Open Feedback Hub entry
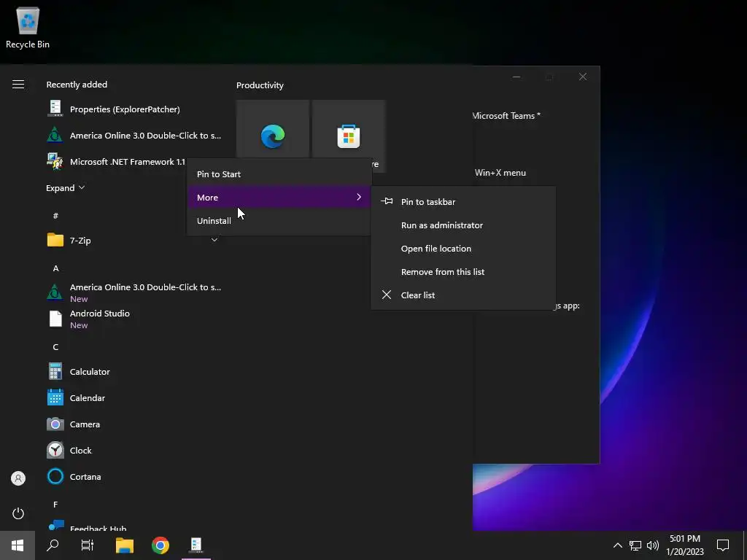The image size is (747, 560). 134,526
